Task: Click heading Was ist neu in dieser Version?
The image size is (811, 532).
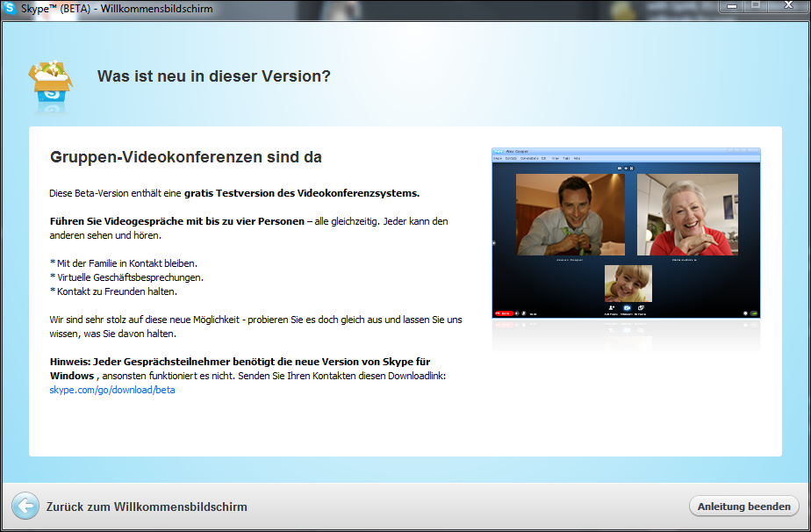Action: pos(213,76)
